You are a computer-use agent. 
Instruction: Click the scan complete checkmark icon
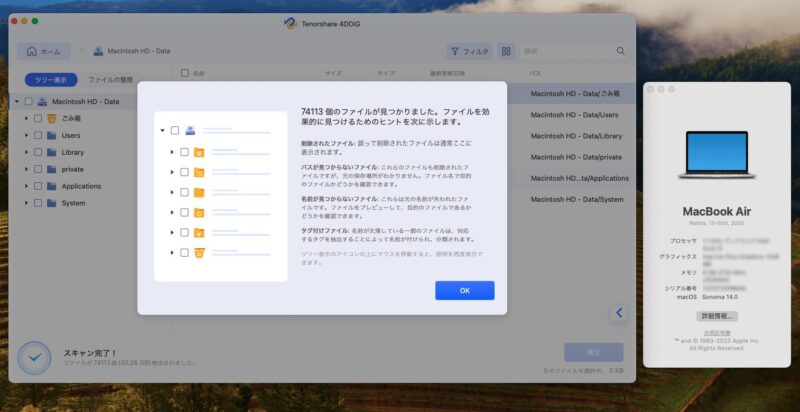point(34,358)
